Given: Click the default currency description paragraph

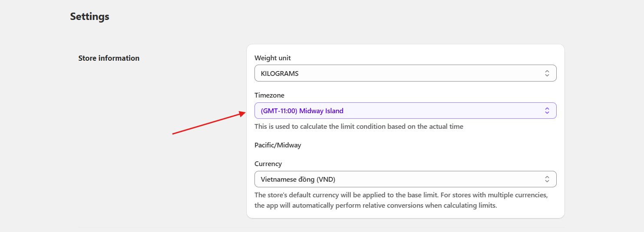Looking at the screenshot, I should tap(401, 200).
